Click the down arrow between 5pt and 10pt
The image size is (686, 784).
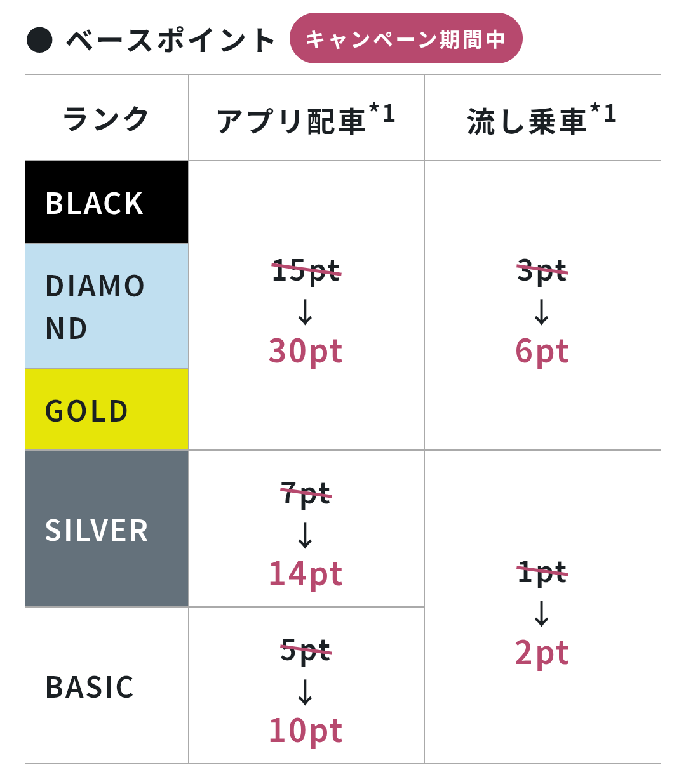pos(306,691)
